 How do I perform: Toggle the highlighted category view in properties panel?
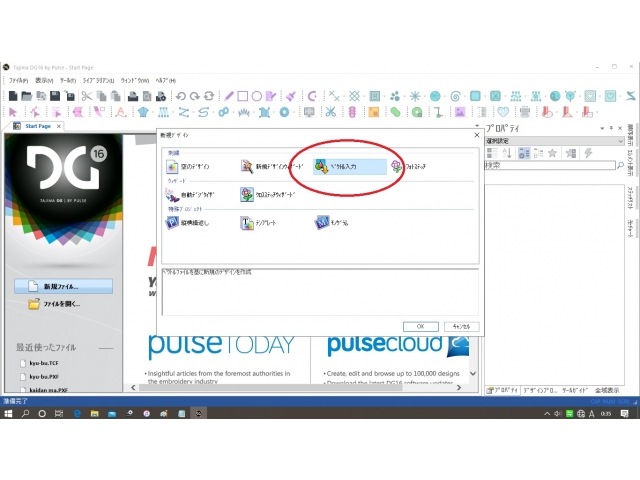coord(524,153)
